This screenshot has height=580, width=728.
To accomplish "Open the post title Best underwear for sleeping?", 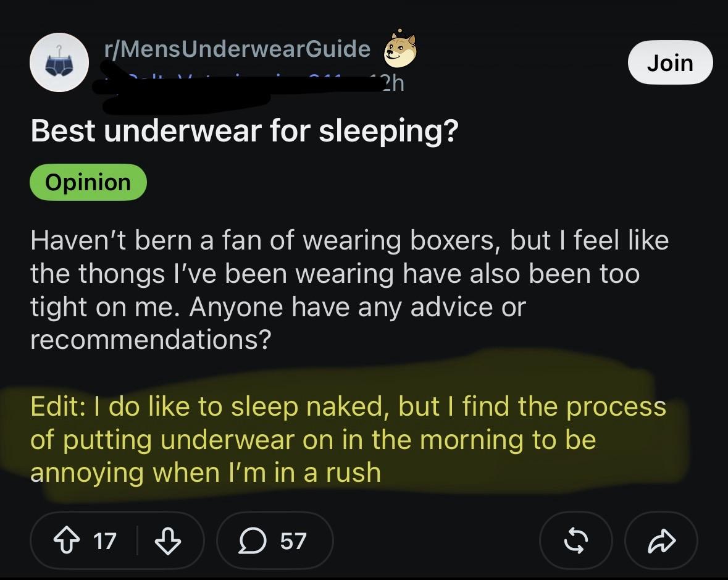I will 245,132.
